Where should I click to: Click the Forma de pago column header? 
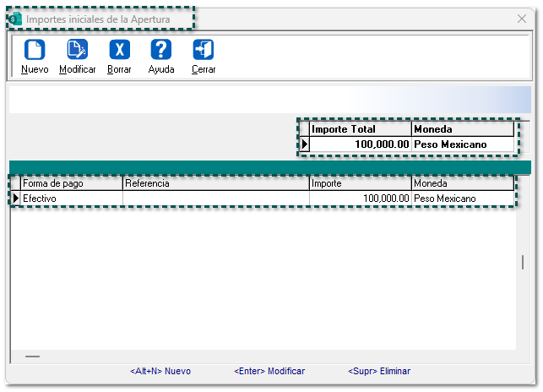coord(71,183)
